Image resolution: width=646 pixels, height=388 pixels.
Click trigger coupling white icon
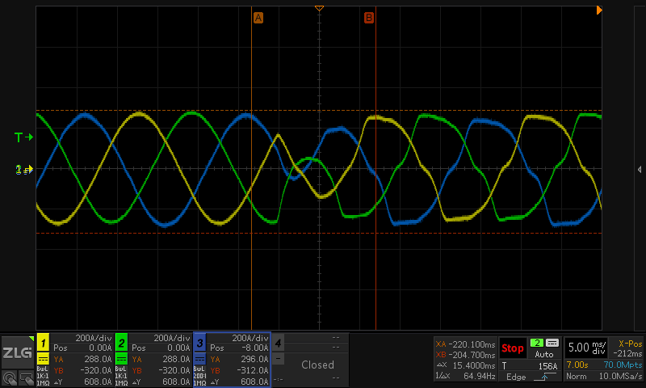click(x=552, y=343)
